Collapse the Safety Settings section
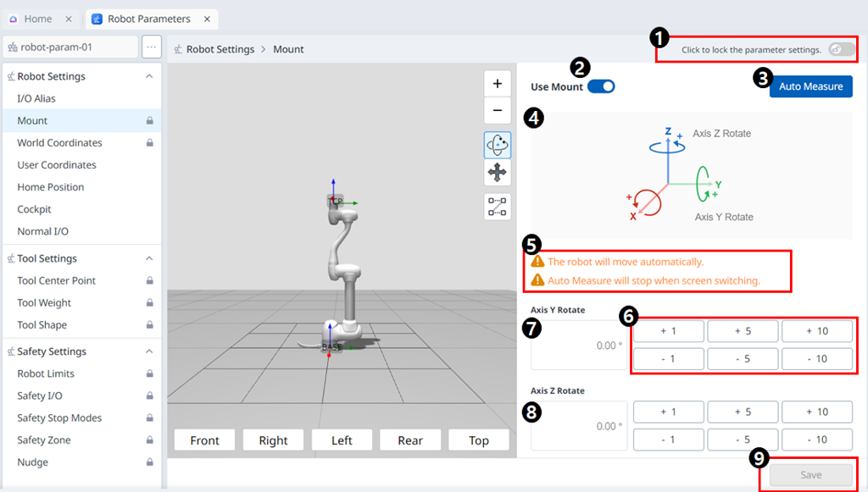This screenshot has height=492, width=868. pyautogui.click(x=149, y=351)
